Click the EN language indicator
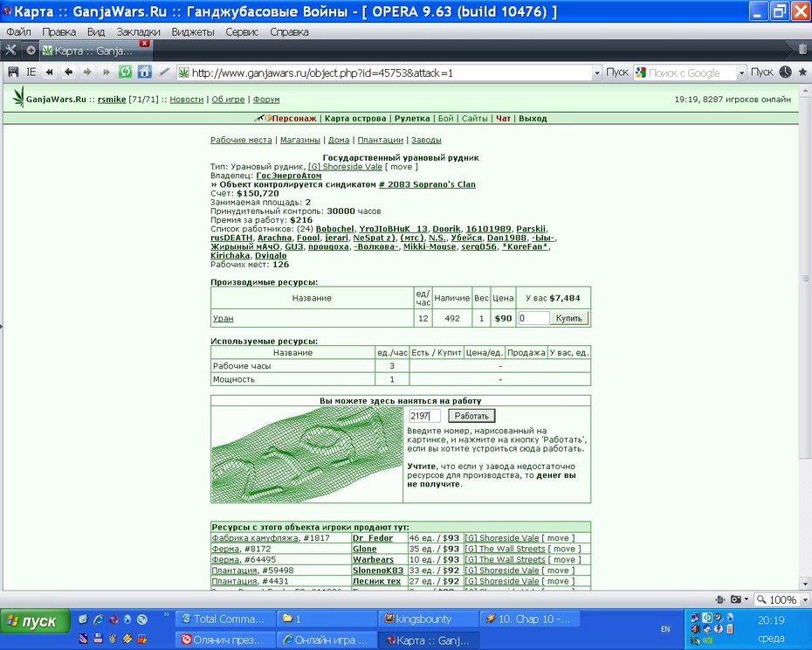This screenshot has height=650, width=812. click(x=665, y=629)
